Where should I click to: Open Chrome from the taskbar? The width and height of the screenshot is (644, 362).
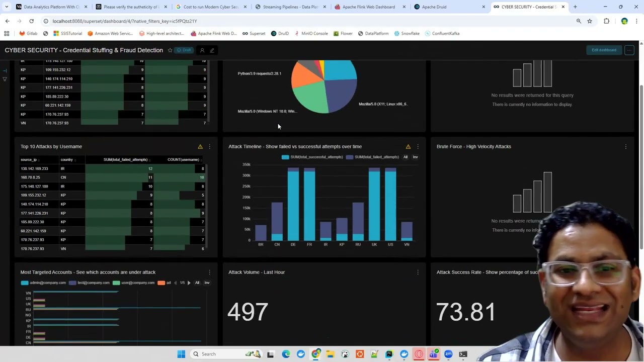click(315, 354)
